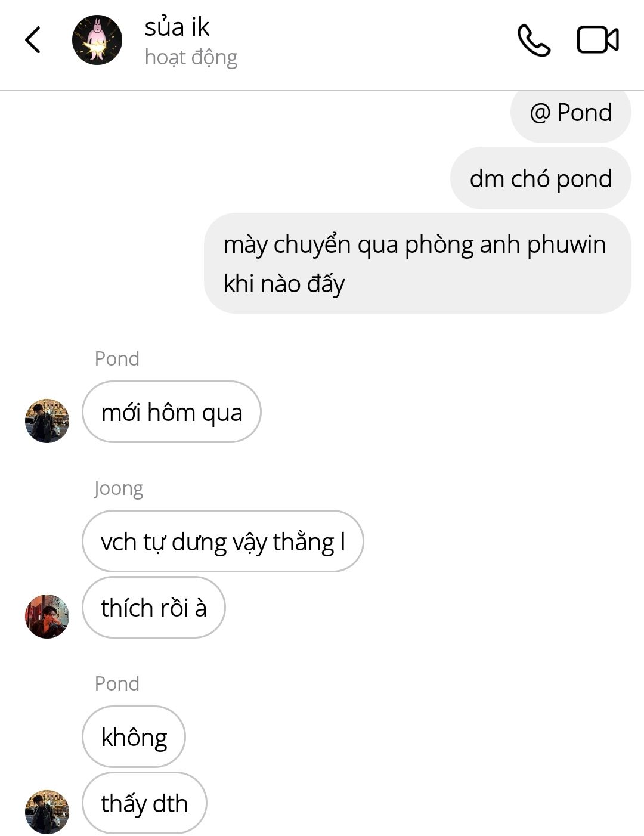Image resolution: width=644 pixels, height=836 pixels.
Task: Select message about 'phòng anh phuwin'
Action: click(417, 264)
